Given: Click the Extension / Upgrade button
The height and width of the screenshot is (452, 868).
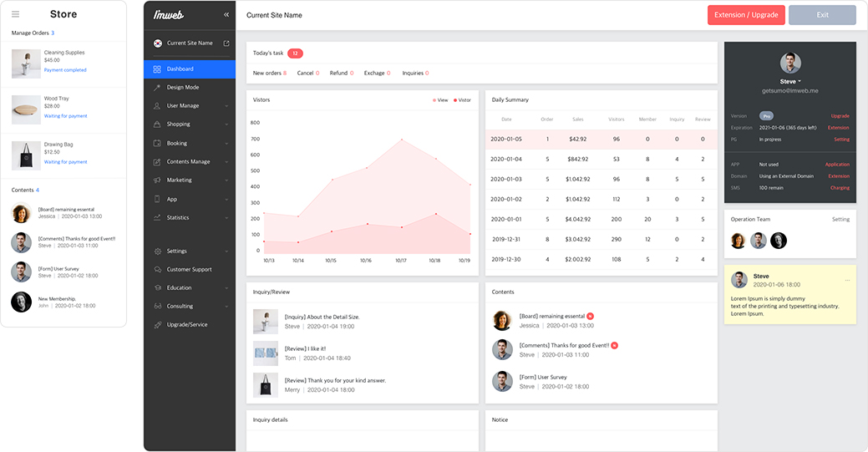Looking at the screenshot, I should tap(745, 15).
